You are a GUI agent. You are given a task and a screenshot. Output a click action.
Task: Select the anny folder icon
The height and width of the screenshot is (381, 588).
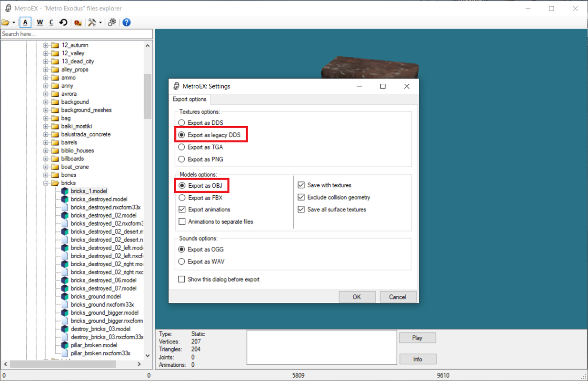tap(55, 86)
